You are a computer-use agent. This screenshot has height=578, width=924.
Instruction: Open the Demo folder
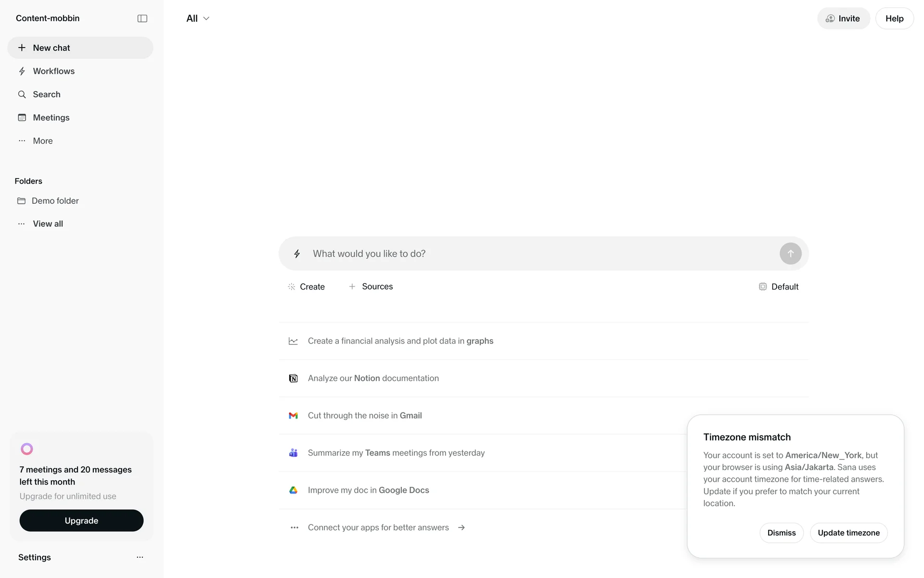[x=55, y=201]
